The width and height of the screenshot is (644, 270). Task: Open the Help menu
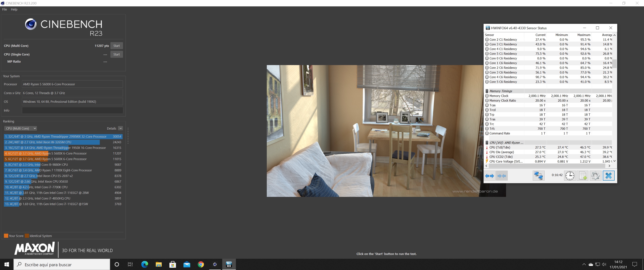tap(14, 10)
